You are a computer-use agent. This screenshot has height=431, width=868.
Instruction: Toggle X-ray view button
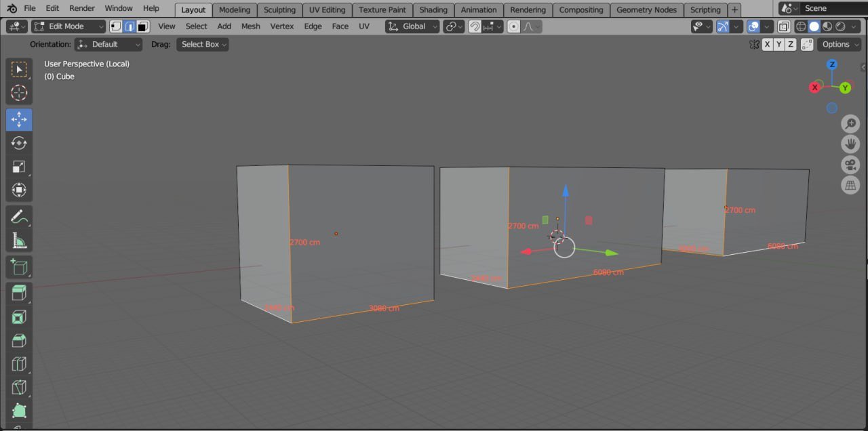[784, 26]
